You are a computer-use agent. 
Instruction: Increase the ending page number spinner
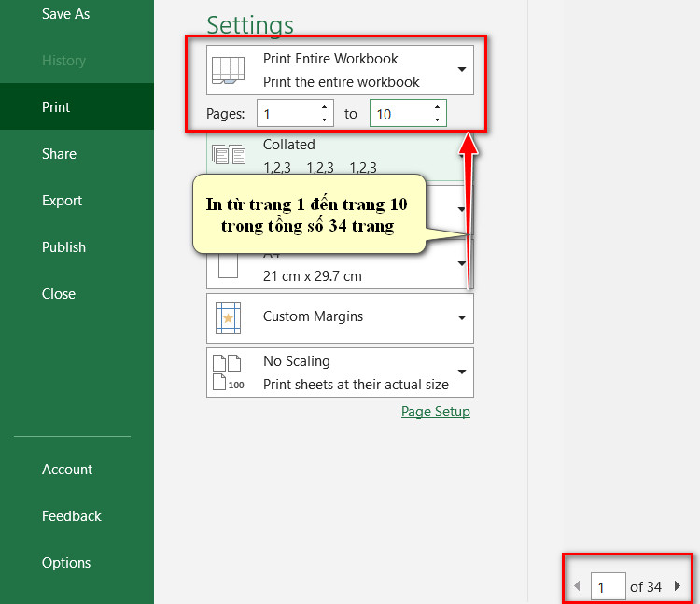[x=437, y=107]
